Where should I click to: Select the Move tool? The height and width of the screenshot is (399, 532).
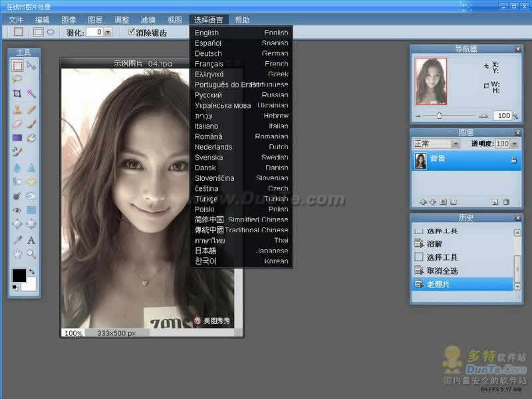31,65
